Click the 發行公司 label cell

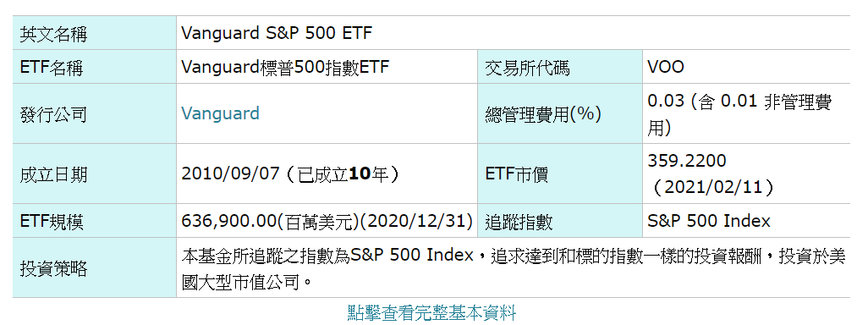tap(95, 114)
